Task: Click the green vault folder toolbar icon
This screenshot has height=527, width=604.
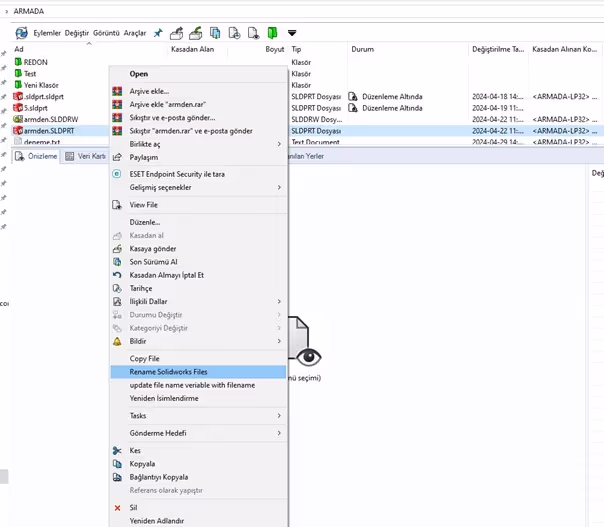Action: point(272,33)
